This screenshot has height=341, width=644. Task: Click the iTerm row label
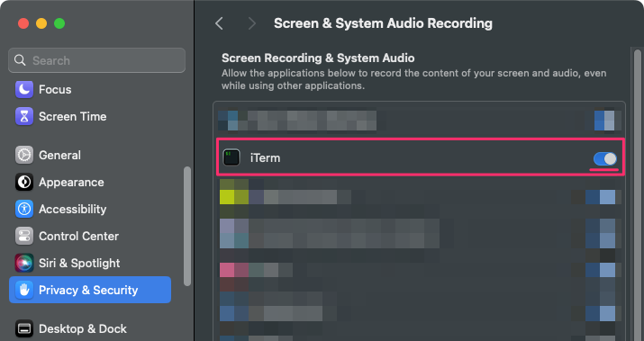[266, 158]
